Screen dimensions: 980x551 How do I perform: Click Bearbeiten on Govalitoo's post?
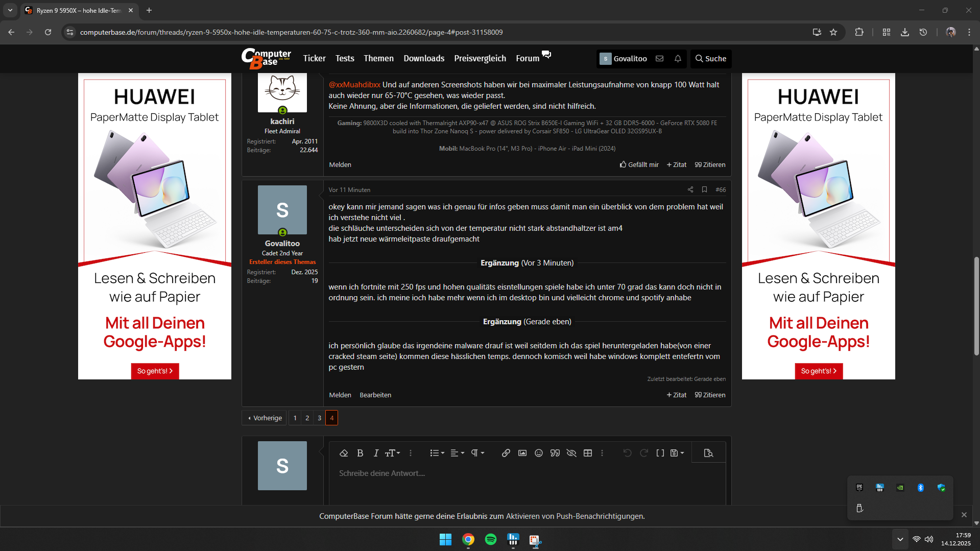pos(375,395)
